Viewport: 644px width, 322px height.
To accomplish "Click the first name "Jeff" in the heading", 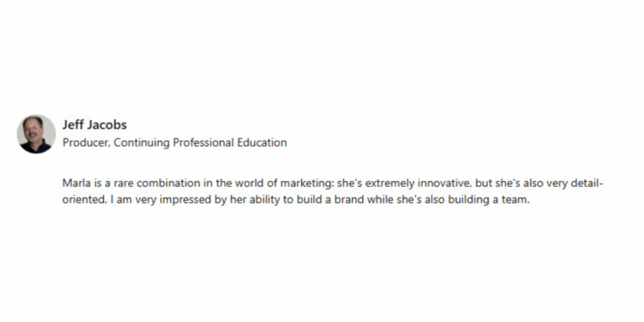I will [73, 125].
